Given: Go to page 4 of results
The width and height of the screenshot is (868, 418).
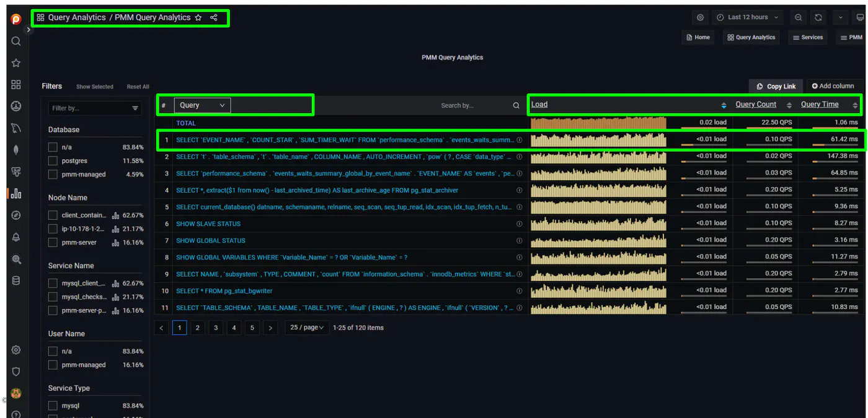Looking at the screenshot, I should pyautogui.click(x=234, y=328).
